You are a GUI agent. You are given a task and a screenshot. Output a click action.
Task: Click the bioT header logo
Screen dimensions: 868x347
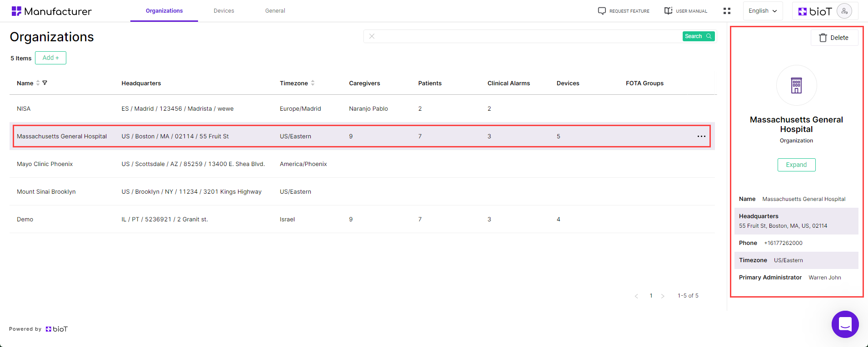click(815, 11)
